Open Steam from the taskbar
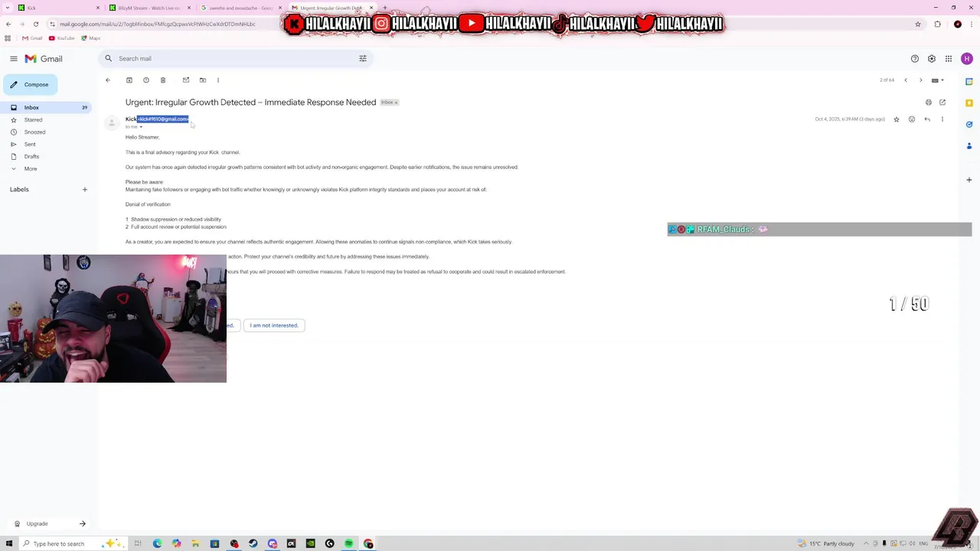This screenshot has width=980, height=551. tap(253, 543)
